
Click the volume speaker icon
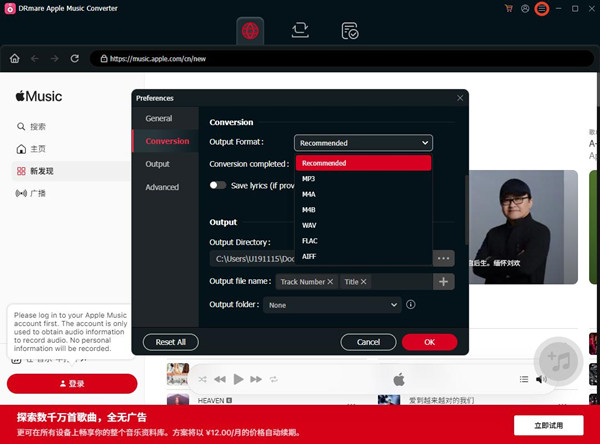click(x=541, y=379)
